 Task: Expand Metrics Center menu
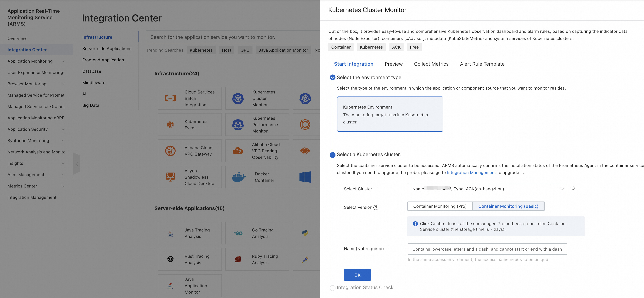tap(63, 186)
